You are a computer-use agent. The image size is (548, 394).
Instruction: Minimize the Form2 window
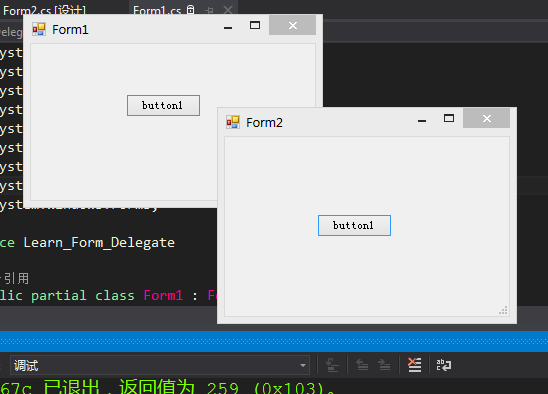[422, 120]
